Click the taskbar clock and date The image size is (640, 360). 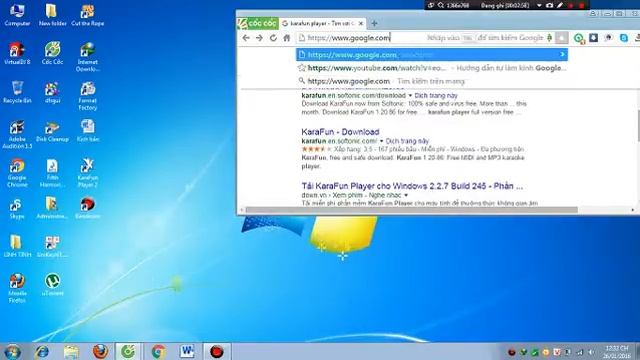pyautogui.click(x=616, y=352)
